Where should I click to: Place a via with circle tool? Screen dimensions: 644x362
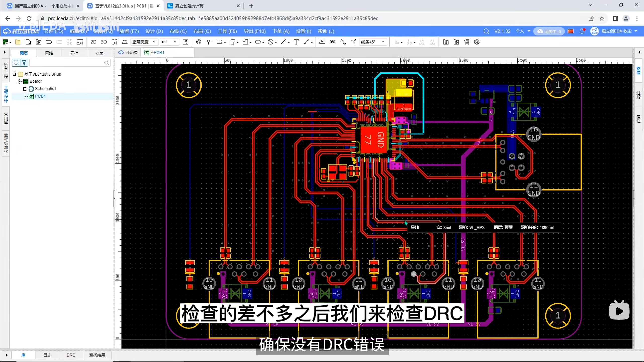click(199, 42)
